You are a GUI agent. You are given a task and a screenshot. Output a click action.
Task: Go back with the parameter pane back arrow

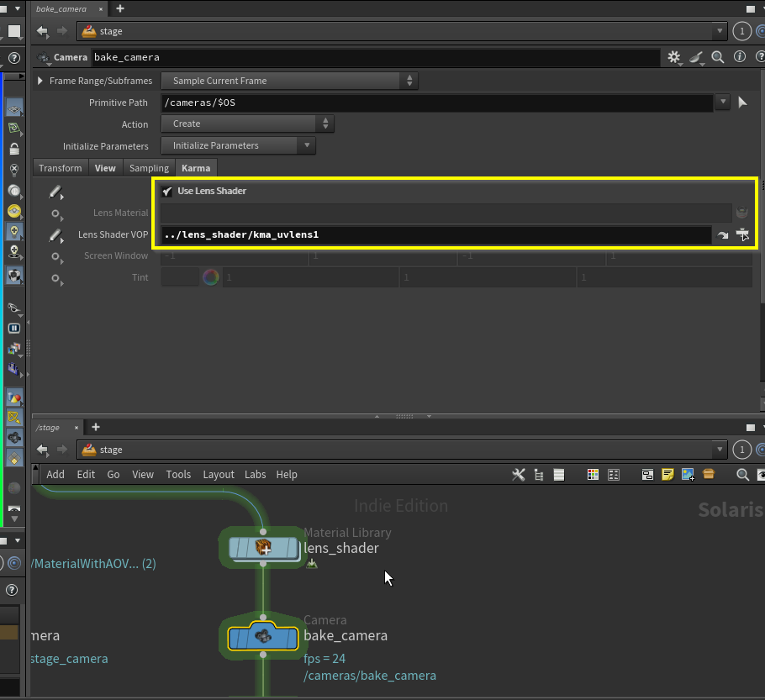click(x=42, y=31)
